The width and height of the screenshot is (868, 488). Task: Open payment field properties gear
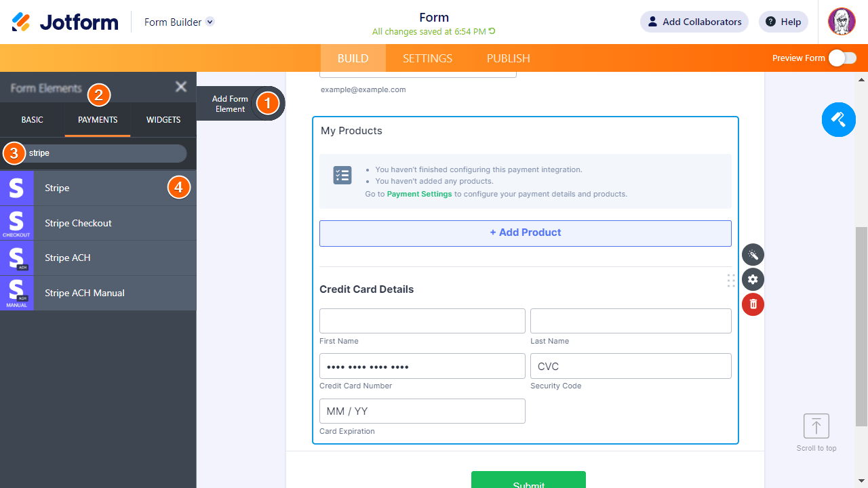coord(753,279)
